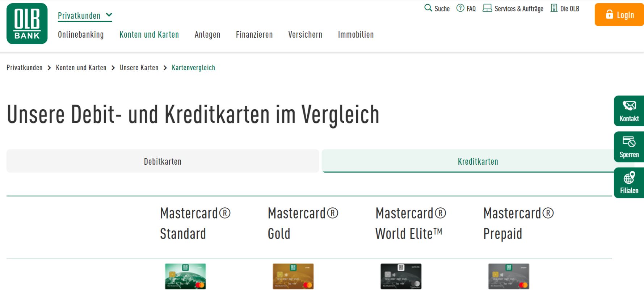Click the orange Login button
Image resolution: width=644 pixels, height=291 pixels.
pos(619,14)
